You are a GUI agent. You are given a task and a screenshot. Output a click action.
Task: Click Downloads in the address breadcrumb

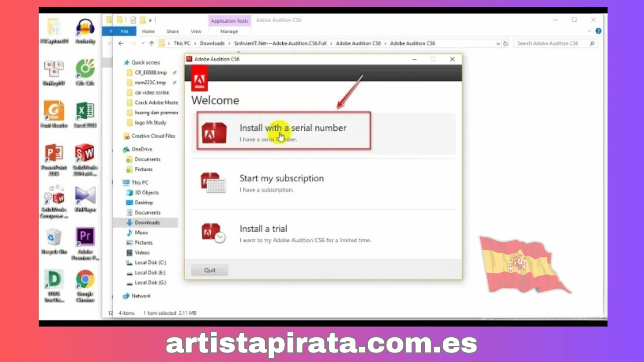(x=212, y=44)
